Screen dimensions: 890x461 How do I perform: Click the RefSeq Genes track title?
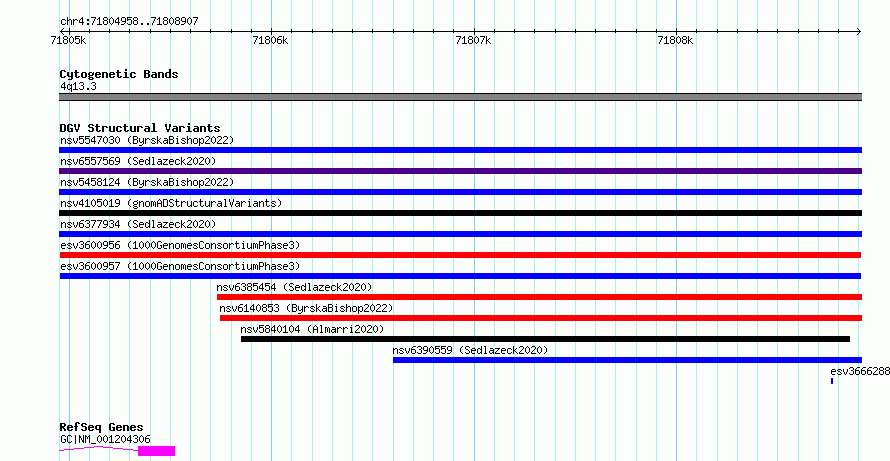(102, 427)
